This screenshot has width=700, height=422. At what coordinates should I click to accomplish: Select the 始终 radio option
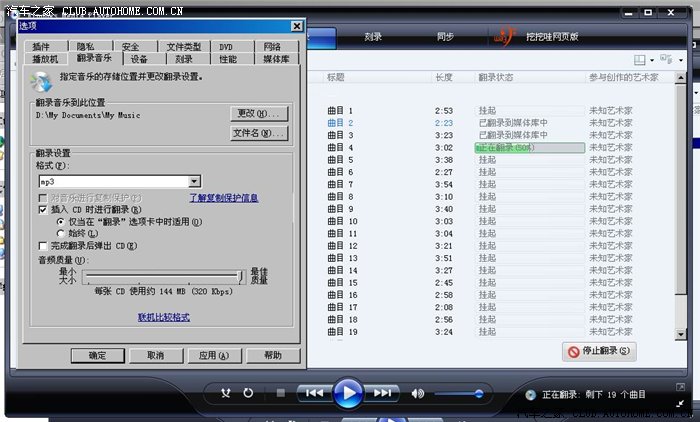(60, 233)
